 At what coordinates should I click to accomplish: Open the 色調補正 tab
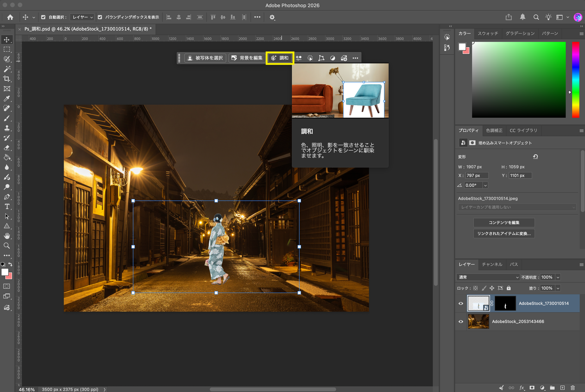(x=494, y=131)
